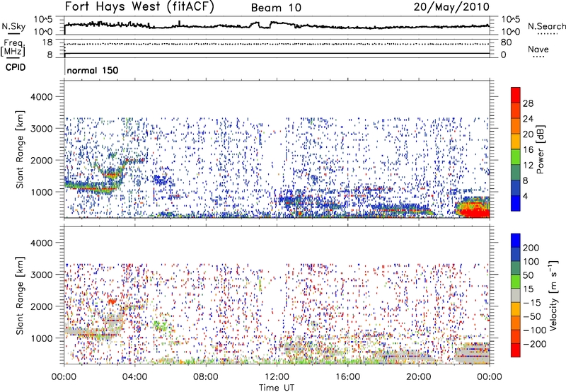This screenshot has height=392, width=566.
Task: Click the '18' frequency axis label
Action: point(47,42)
